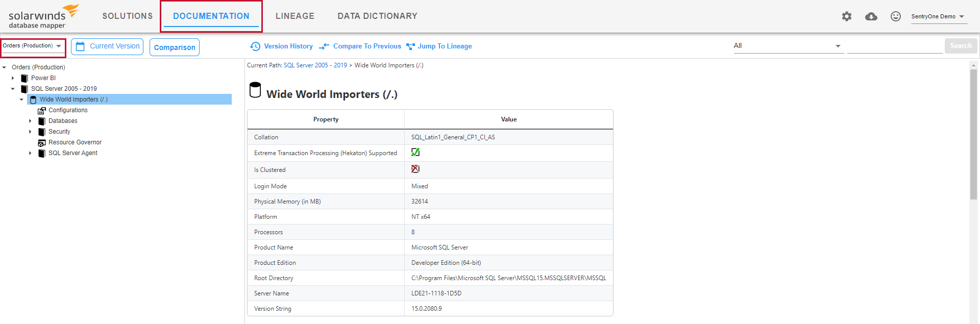The image size is (980, 324).
Task: Click the Compare To Previous arrows icon
Action: (x=324, y=46)
